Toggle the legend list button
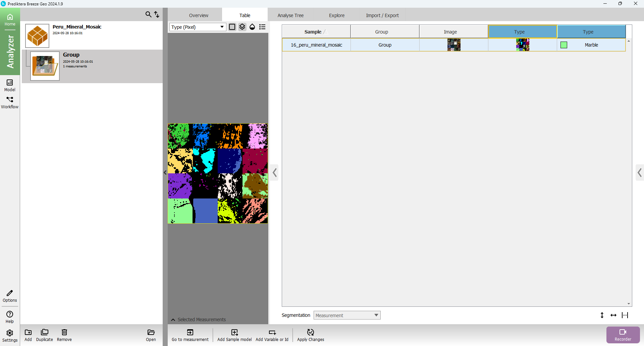Viewport: 644px width, 346px height. pyautogui.click(x=262, y=27)
